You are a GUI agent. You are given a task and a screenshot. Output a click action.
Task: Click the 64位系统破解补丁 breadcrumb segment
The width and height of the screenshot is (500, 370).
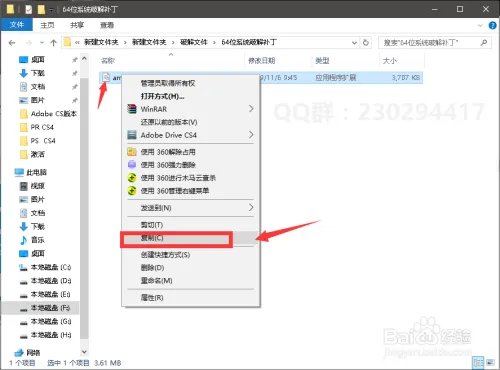[x=249, y=42]
